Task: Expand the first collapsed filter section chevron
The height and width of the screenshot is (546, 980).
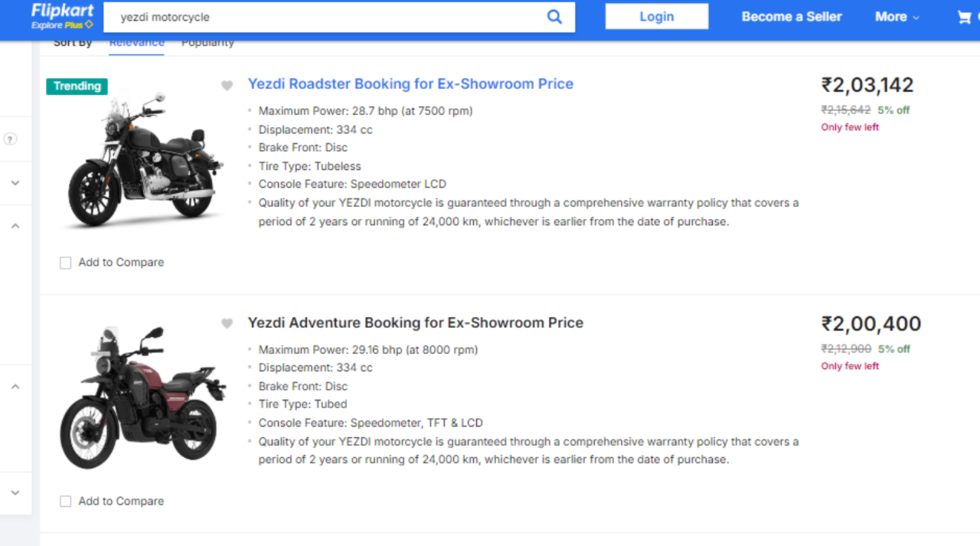Action: point(15,183)
